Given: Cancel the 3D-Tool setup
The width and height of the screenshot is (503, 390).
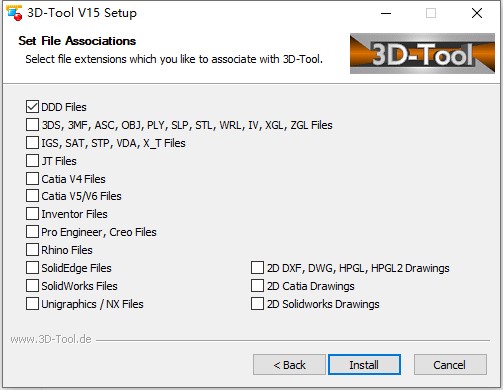Looking at the screenshot, I should tap(450, 365).
